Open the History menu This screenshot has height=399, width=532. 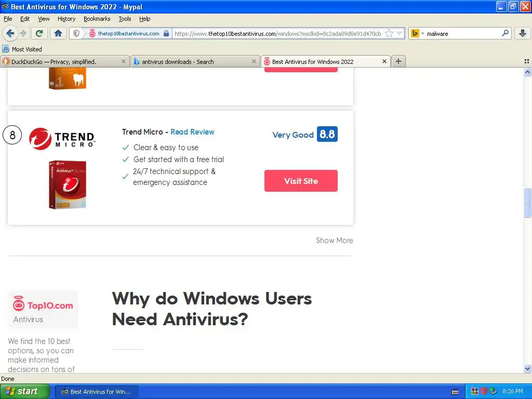[x=66, y=19]
